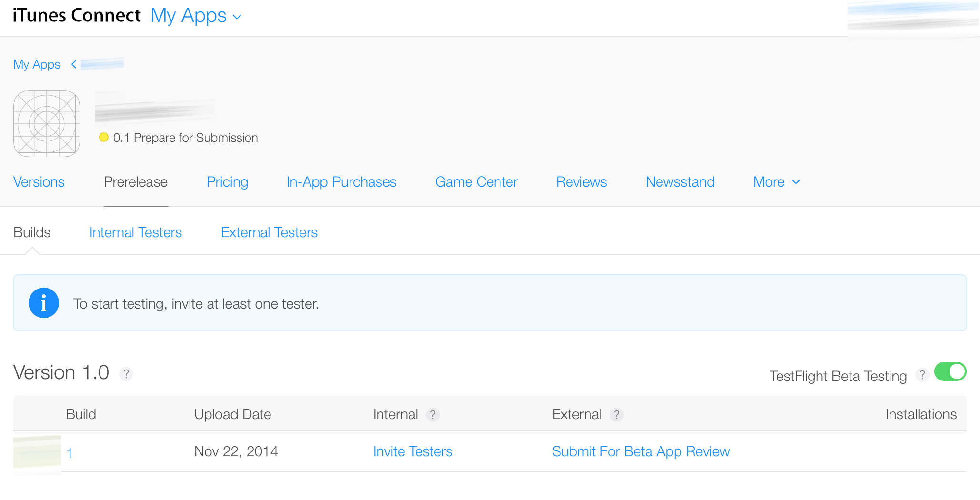
Task: Open the TestFlight Beta Testing help icon
Action: pyautogui.click(x=922, y=375)
